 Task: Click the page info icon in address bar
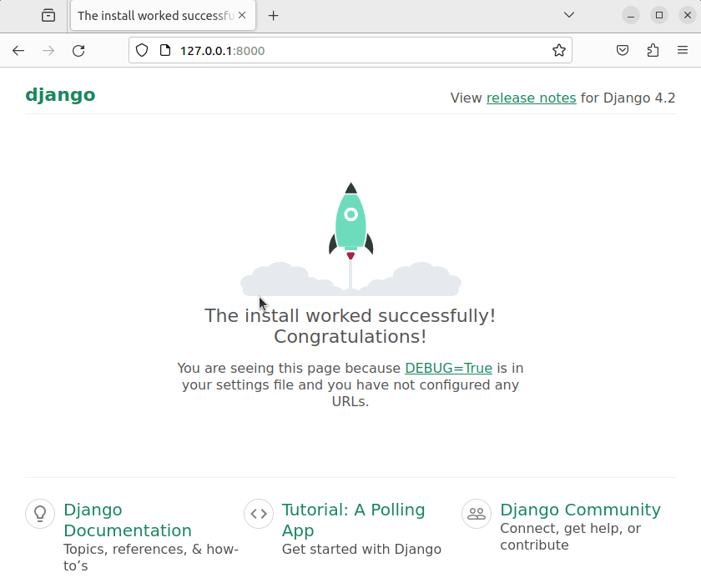[165, 51]
